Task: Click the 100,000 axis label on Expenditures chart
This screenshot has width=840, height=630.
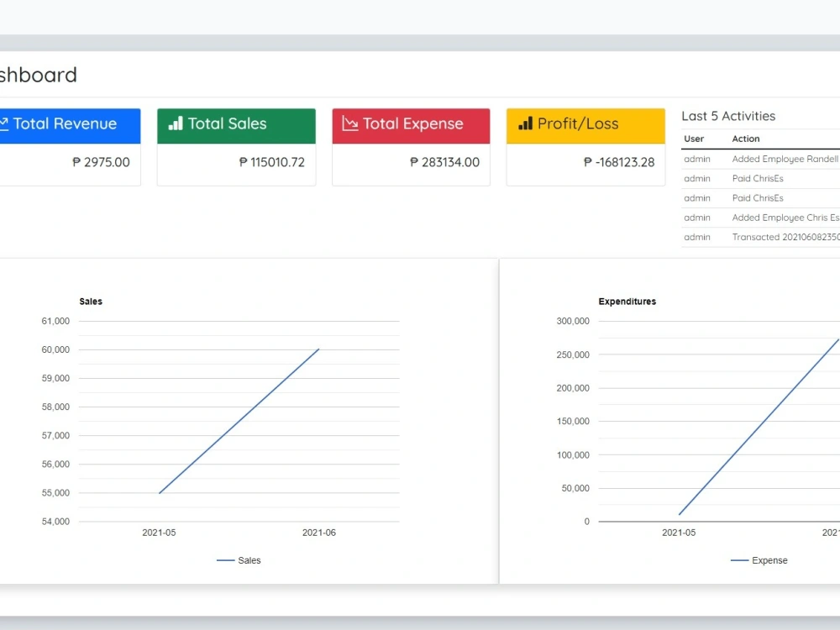Action: pos(573,454)
